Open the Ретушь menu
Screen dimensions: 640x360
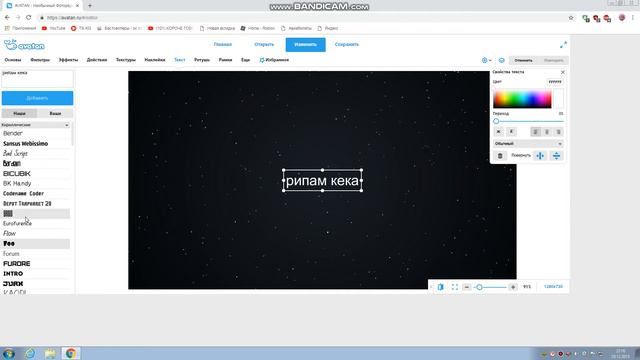[202, 60]
